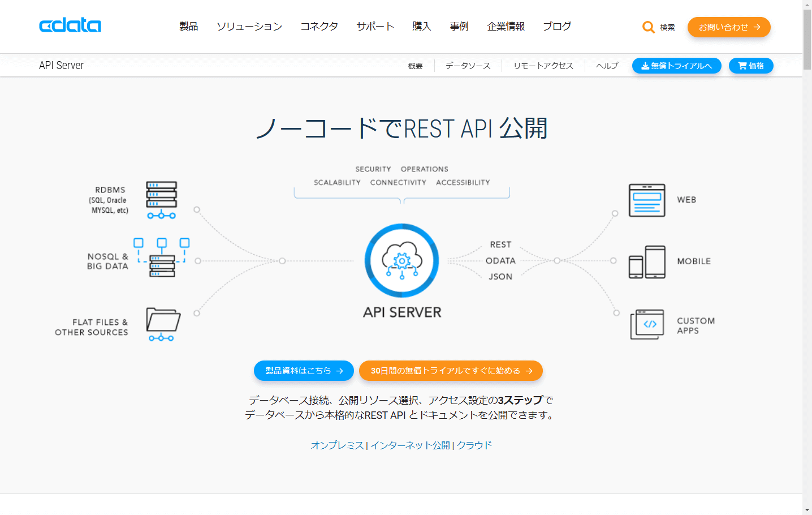812x515 pixels.
Task: Open the 事例 menu
Action: click(459, 27)
